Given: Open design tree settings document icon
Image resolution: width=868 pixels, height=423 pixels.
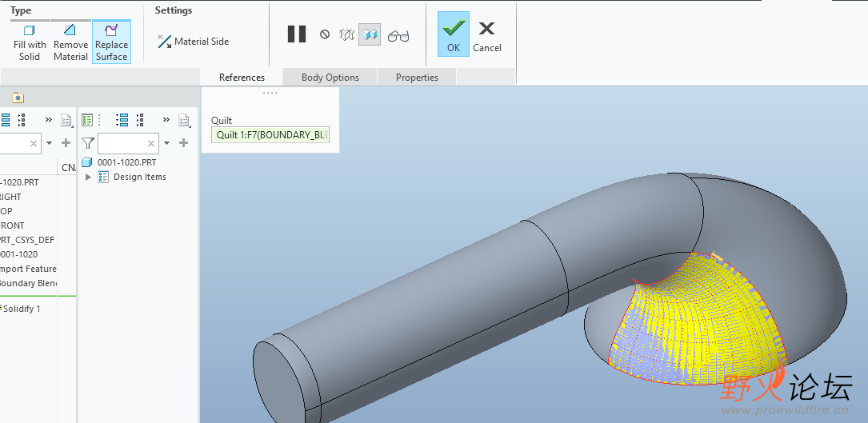Looking at the screenshot, I should (x=184, y=120).
